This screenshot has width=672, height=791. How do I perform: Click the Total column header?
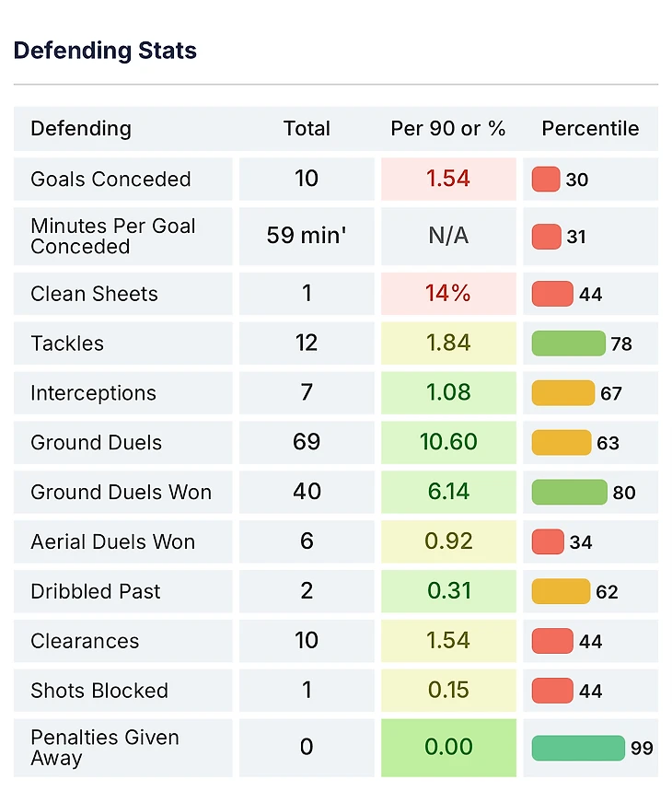coord(307,129)
